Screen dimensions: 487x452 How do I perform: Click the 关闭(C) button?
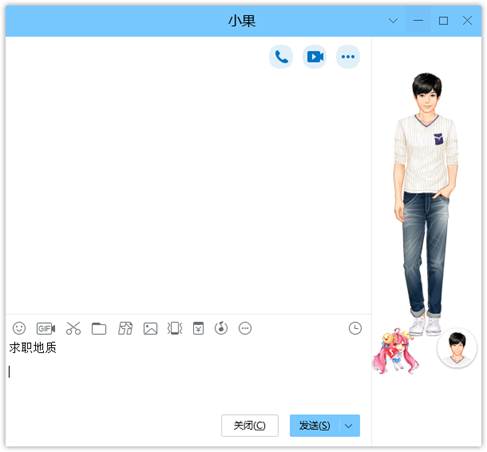point(250,425)
